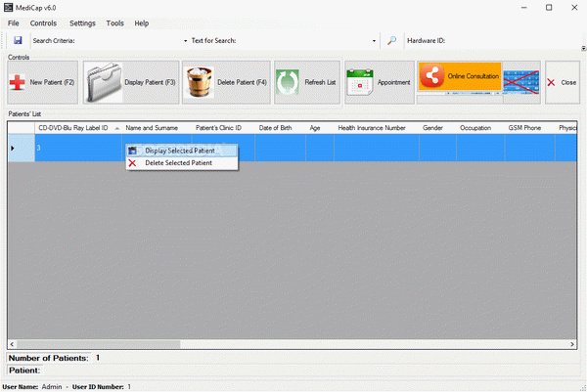Choose Delete Selected Patient from context menu

[x=182, y=163]
